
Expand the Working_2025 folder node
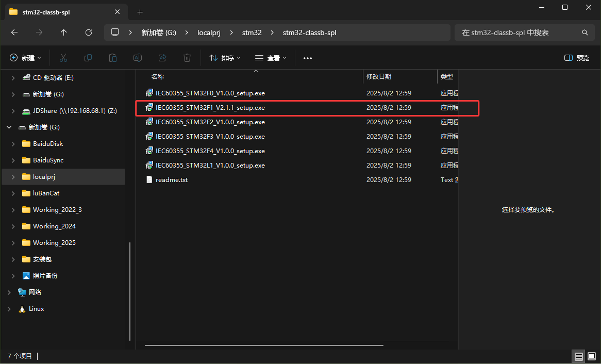[x=13, y=243]
